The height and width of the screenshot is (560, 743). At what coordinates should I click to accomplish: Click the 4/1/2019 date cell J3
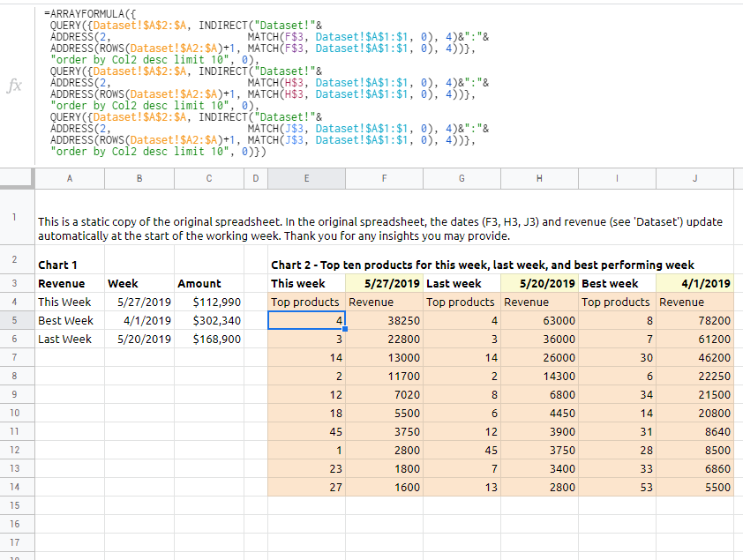pyautogui.click(x=695, y=284)
